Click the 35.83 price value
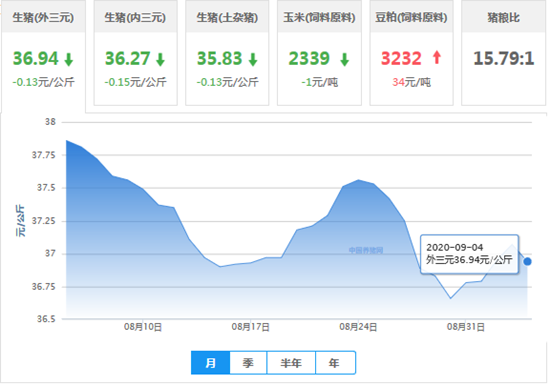 click(x=220, y=59)
